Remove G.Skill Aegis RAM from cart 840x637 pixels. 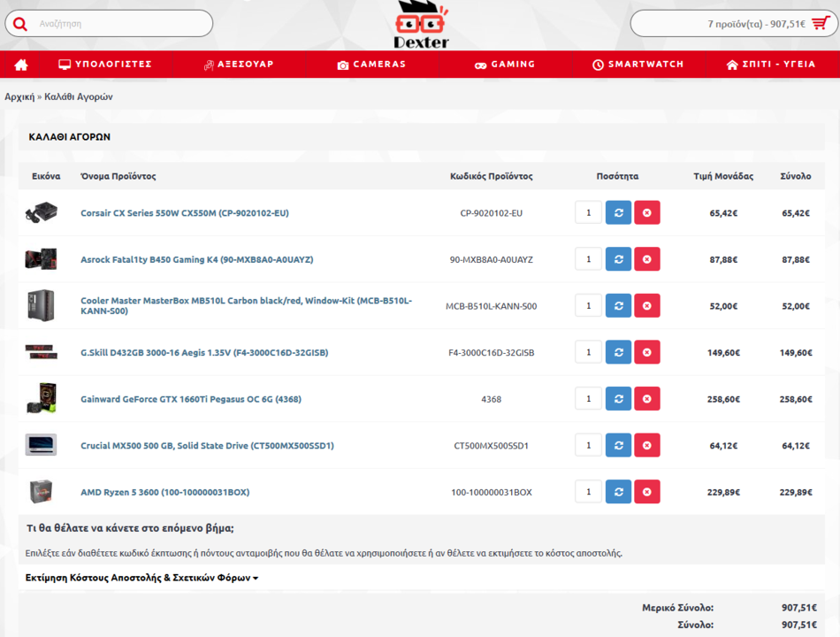646,352
